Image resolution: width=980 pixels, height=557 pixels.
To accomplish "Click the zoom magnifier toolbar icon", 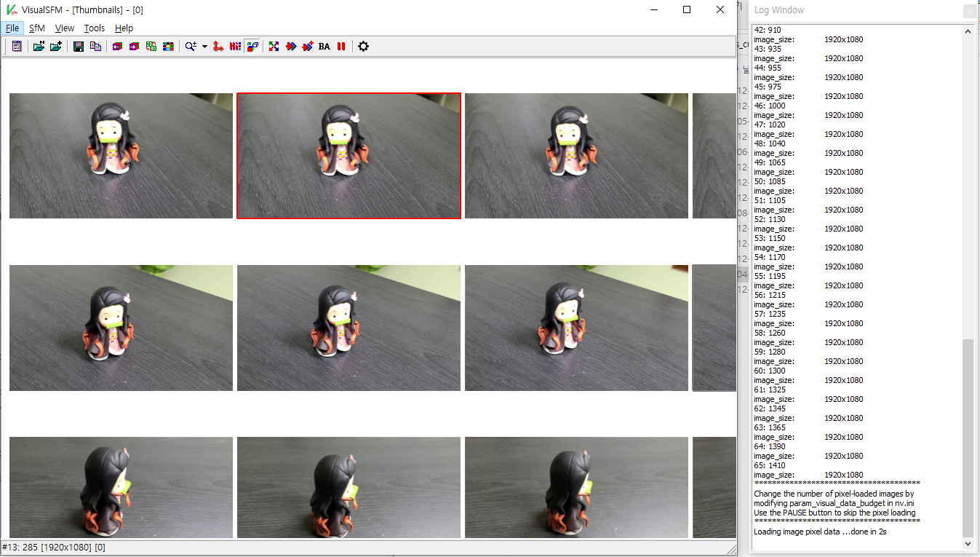I will coord(191,46).
